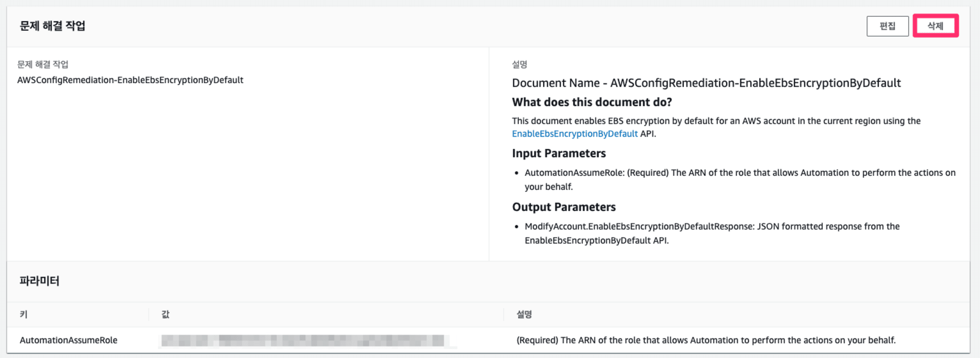Select the AutomationAssumeRole key cell
Image resolution: width=980 pixels, height=358 pixels.
pyautogui.click(x=69, y=340)
